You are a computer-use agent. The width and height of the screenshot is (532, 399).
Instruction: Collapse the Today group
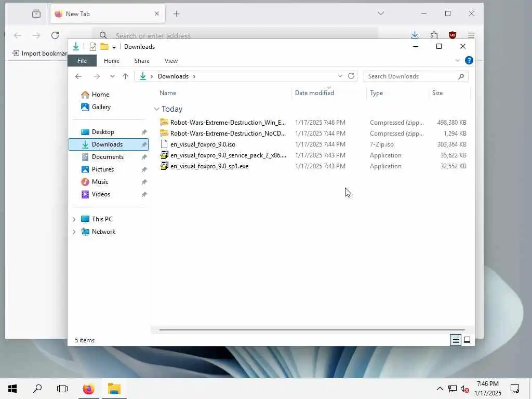pyautogui.click(x=156, y=109)
